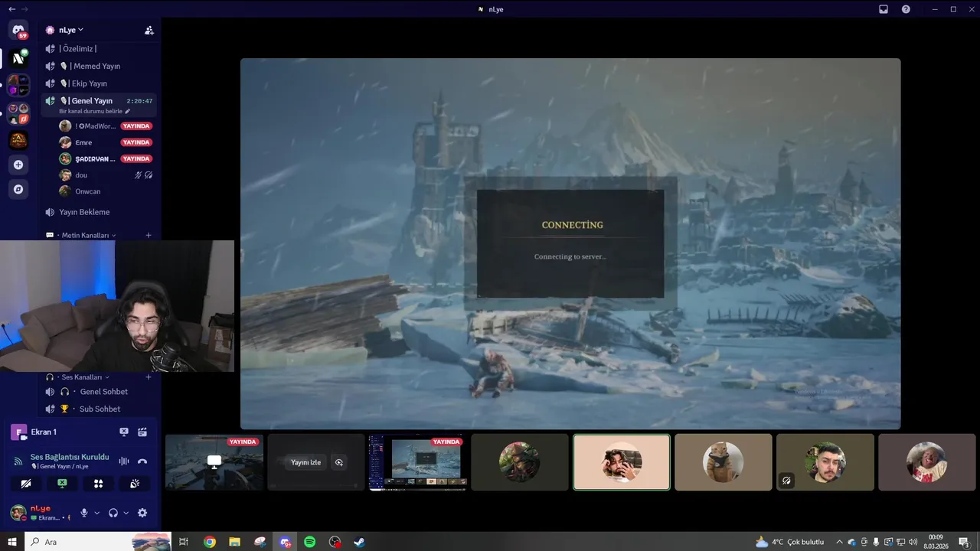The width and height of the screenshot is (980, 551).
Task: Select the participant tile with deafened badge
Action: click(x=825, y=462)
